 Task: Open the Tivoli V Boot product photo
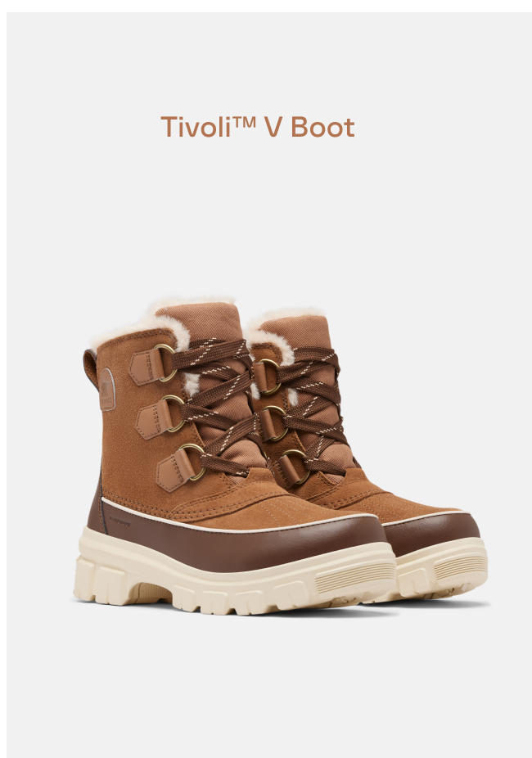tap(280, 455)
